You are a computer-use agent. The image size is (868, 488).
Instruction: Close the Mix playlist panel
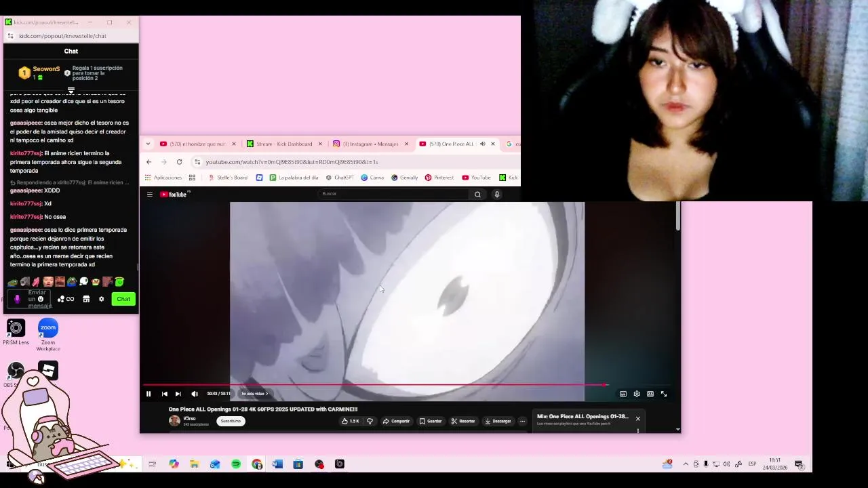(637, 418)
